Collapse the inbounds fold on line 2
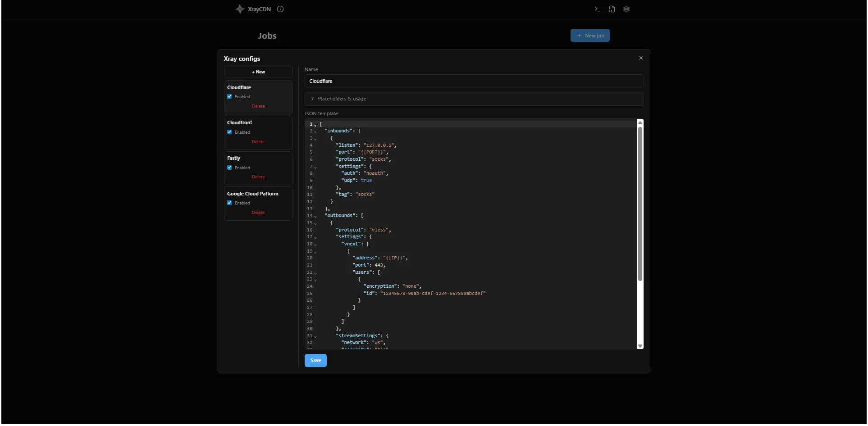Image resolution: width=868 pixels, height=426 pixels. 315,132
